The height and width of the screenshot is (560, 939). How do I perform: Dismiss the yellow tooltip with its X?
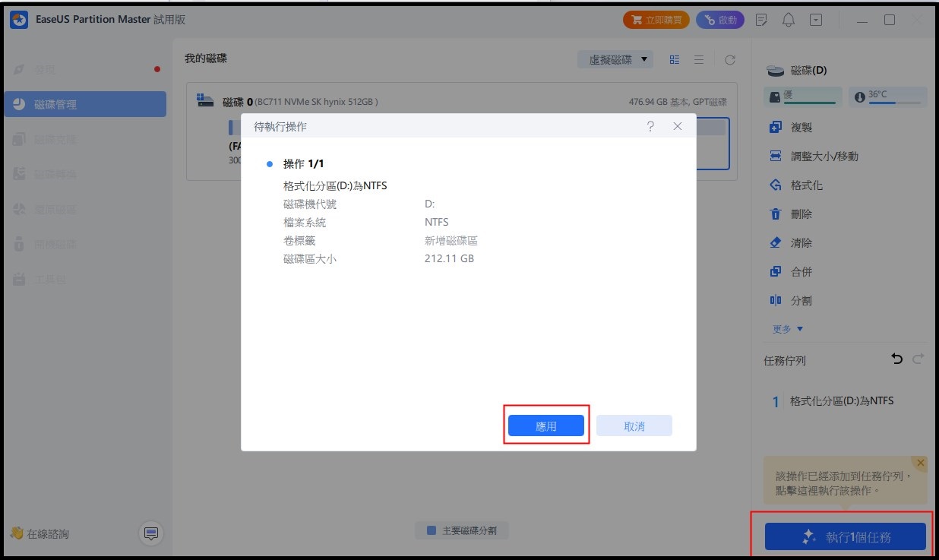pyautogui.click(x=921, y=462)
